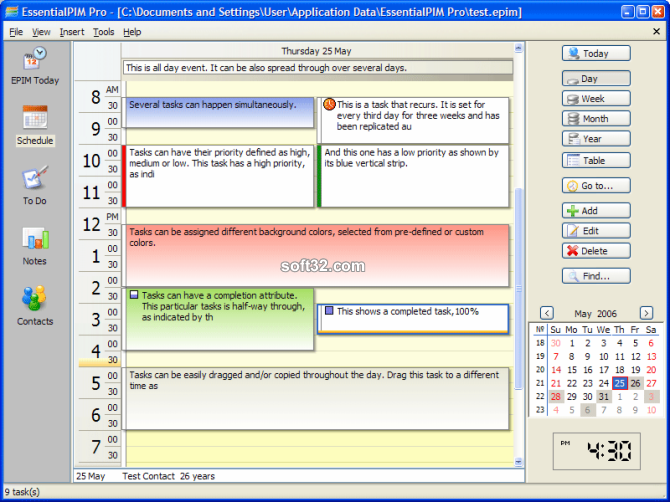Click the schedule vertical scrollbar thumb
The image size is (670, 502).
[x=518, y=288]
